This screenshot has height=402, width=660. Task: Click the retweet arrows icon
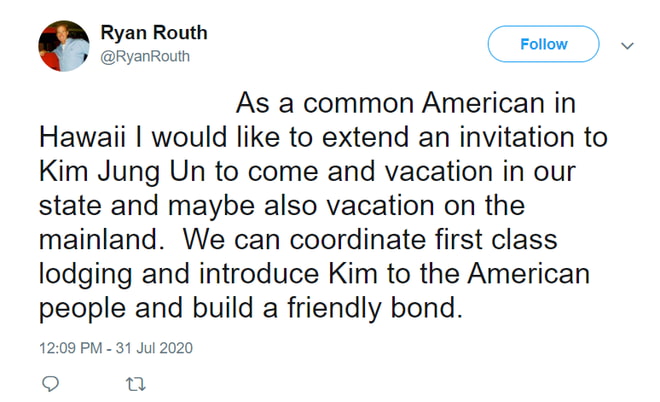[134, 383]
